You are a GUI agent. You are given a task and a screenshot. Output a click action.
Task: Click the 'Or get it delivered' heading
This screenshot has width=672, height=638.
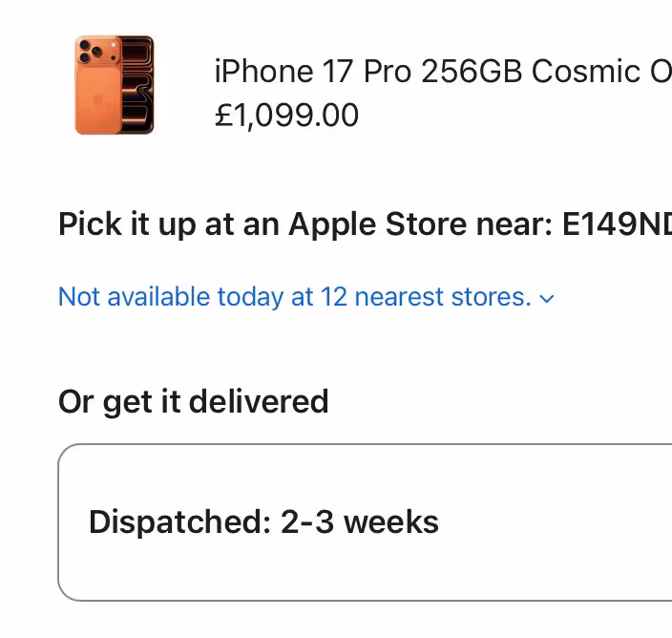[x=193, y=401]
